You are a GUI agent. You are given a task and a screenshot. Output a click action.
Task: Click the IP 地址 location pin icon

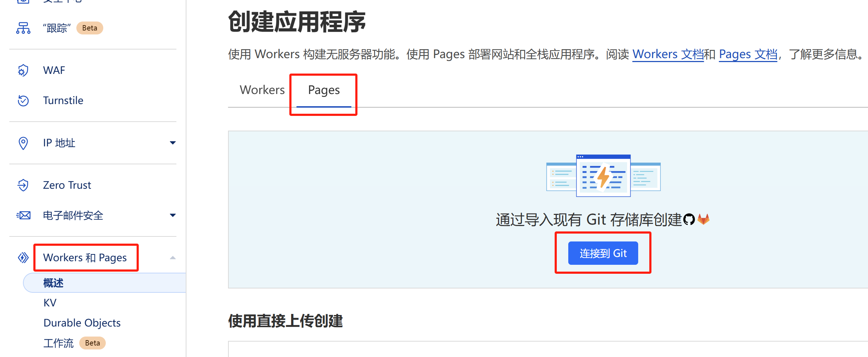click(x=23, y=143)
